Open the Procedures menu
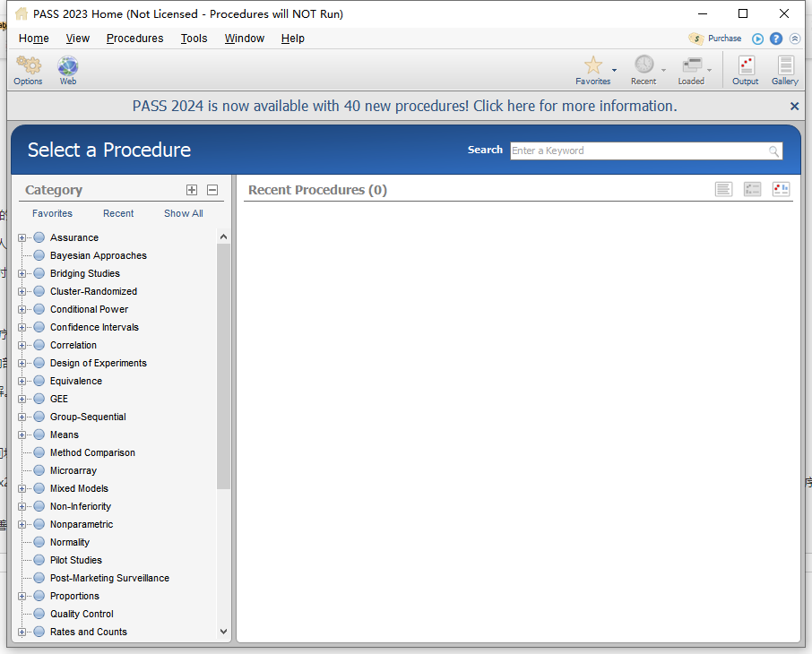Image resolution: width=812 pixels, height=654 pixels. [134, 39]
